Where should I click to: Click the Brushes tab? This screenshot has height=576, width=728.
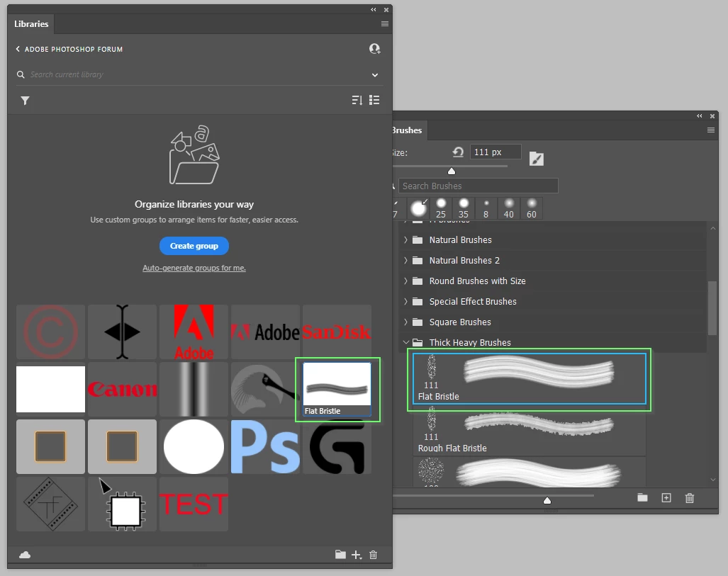point(408,130)
